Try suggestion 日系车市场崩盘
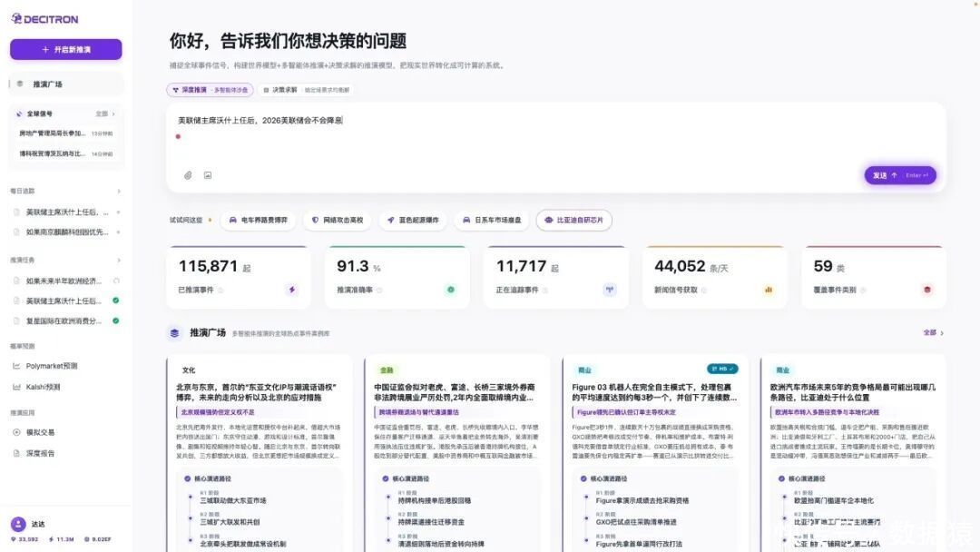The width and height of the screenshot is (980, 552). (491, 220)
